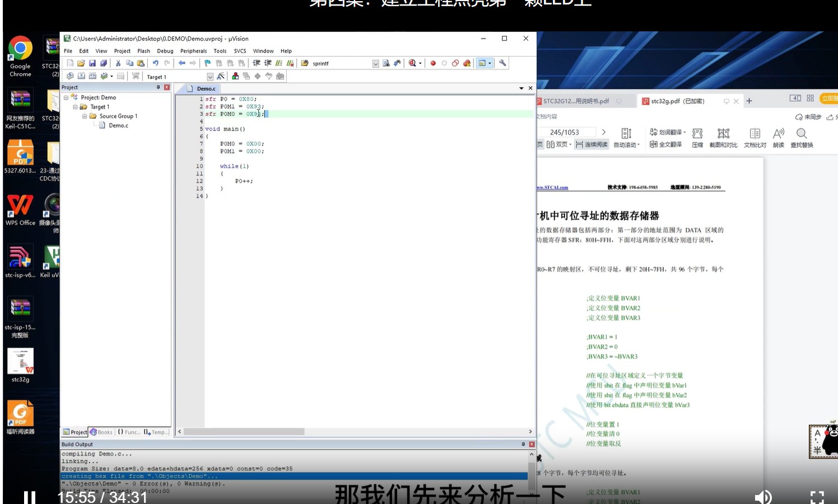The image size is (838, 504).
Task: Go to next page in PDF reader
Action: pos(604,132)
